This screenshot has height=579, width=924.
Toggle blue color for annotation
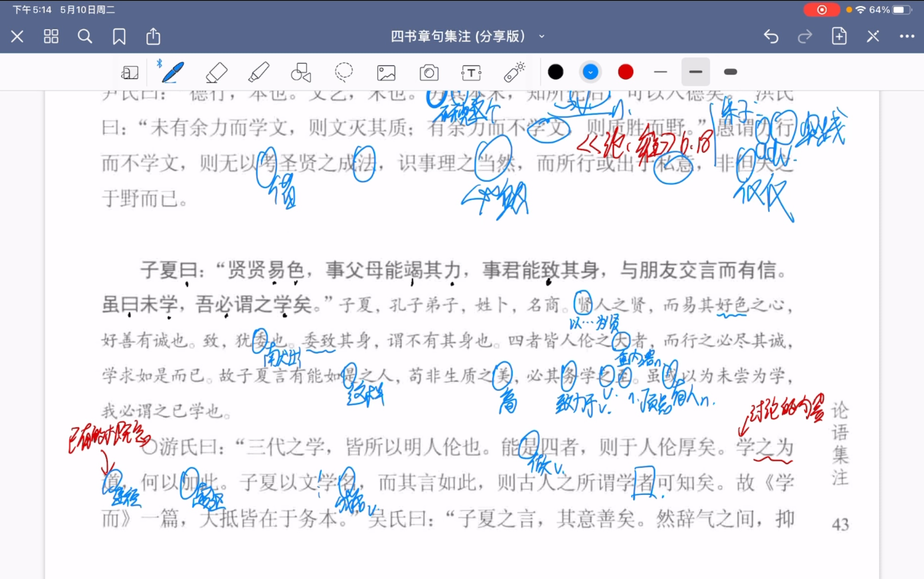tap(590, 72)
